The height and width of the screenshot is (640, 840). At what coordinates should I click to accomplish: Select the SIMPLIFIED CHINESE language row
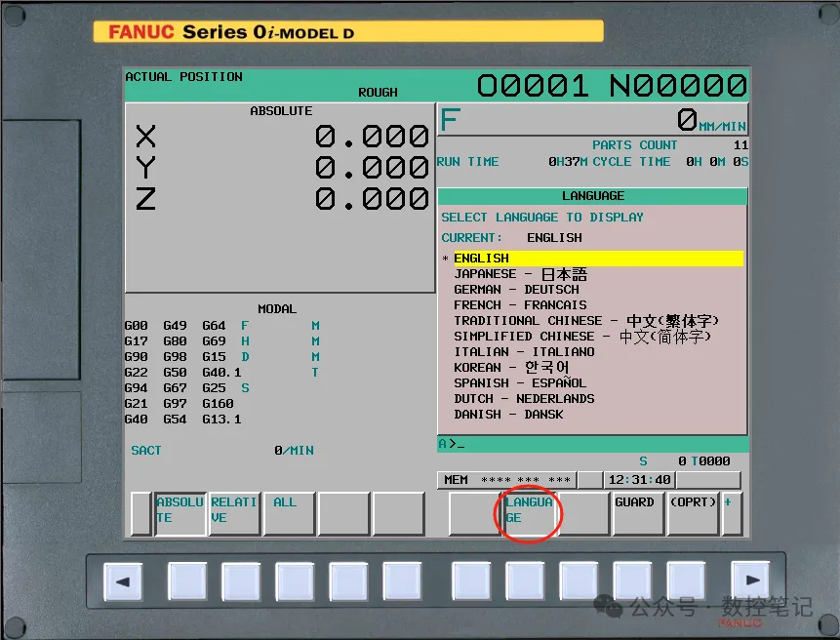[582, 337]
